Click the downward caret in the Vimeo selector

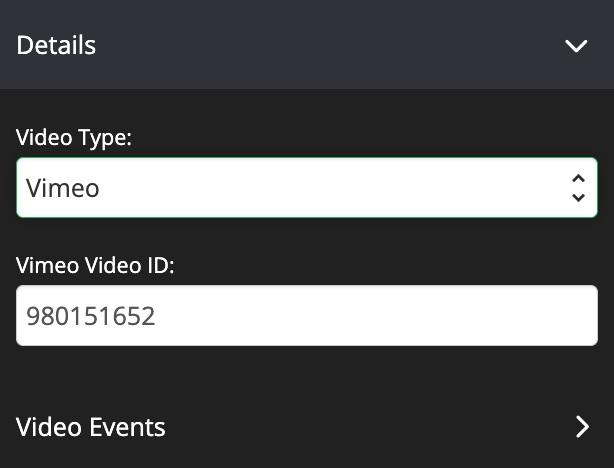(578, 197)
